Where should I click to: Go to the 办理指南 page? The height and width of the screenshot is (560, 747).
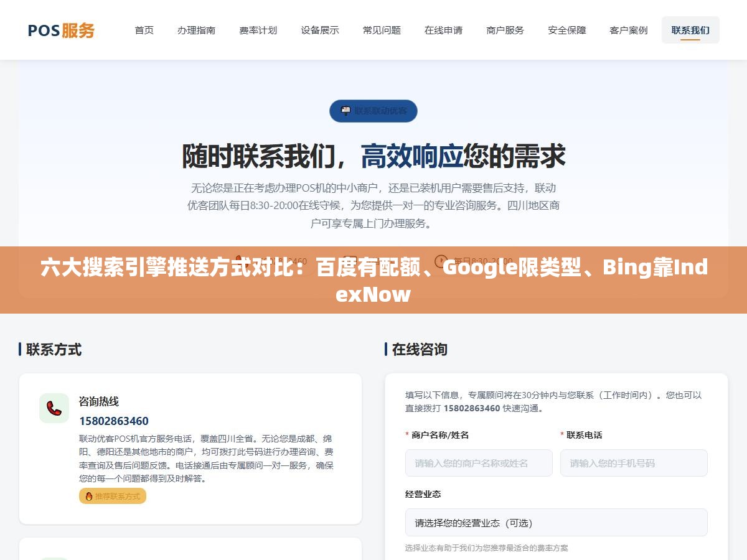196,30
